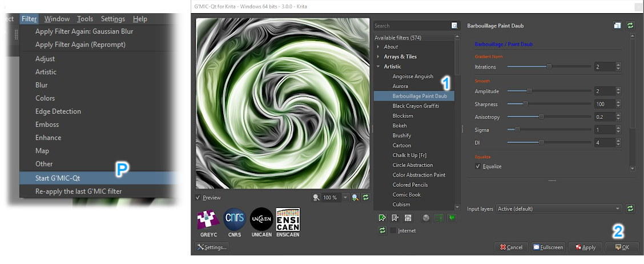644x264 pixels.
Task: Click the copy command icon near filter title
Action: pyautogui.click(x=617, y=26)
